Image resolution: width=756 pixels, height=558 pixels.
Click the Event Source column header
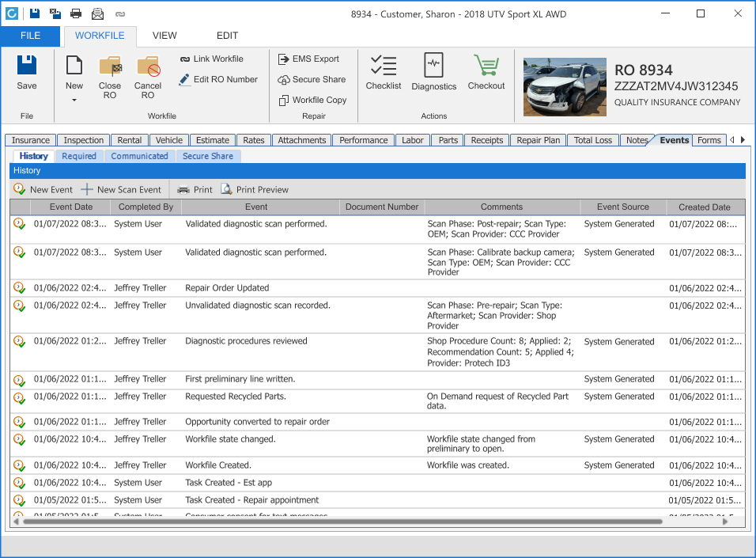pos(623,207)
